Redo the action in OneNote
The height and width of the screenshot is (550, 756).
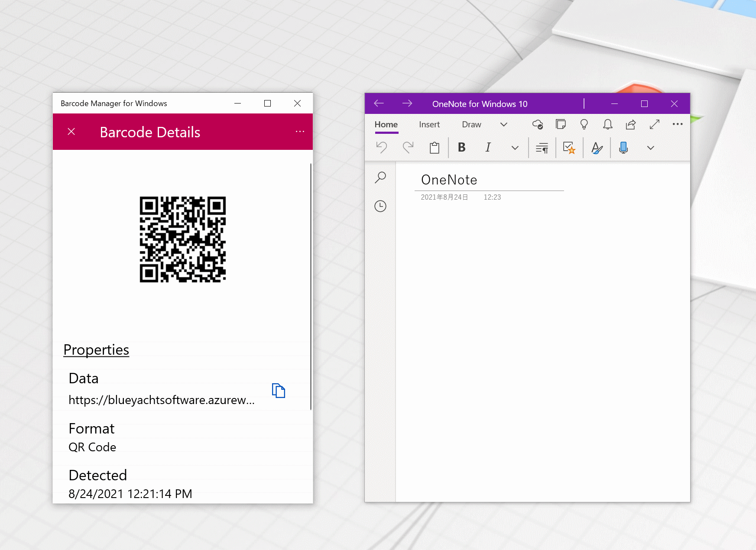(408, 148)
